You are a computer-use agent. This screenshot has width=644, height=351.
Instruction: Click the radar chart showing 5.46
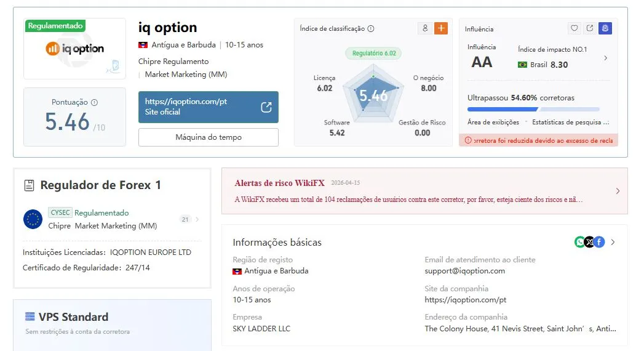[x=373, y=94]
